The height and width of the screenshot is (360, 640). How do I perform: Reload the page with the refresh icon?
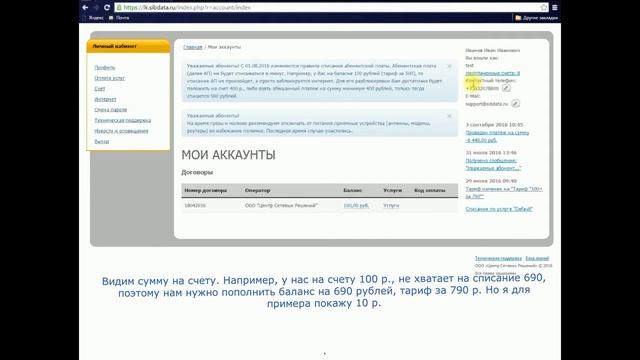click(107, 7)
